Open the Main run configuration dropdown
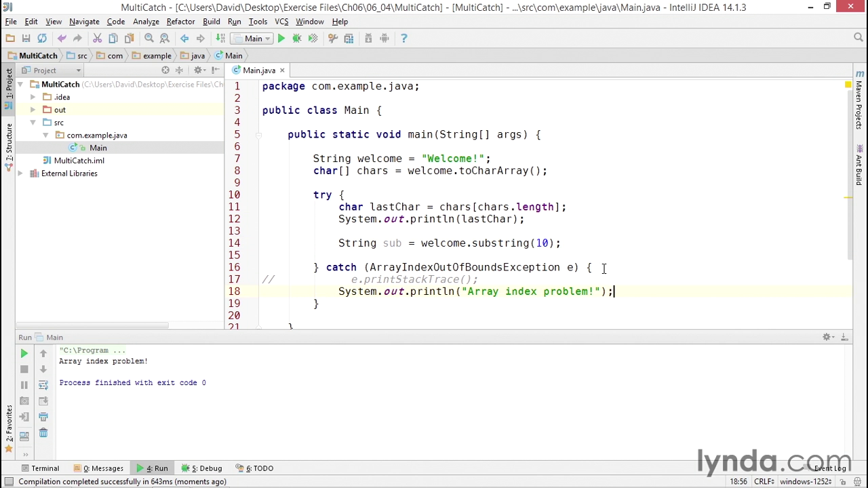This screenshot has width=868, height=488. point(252,39)
